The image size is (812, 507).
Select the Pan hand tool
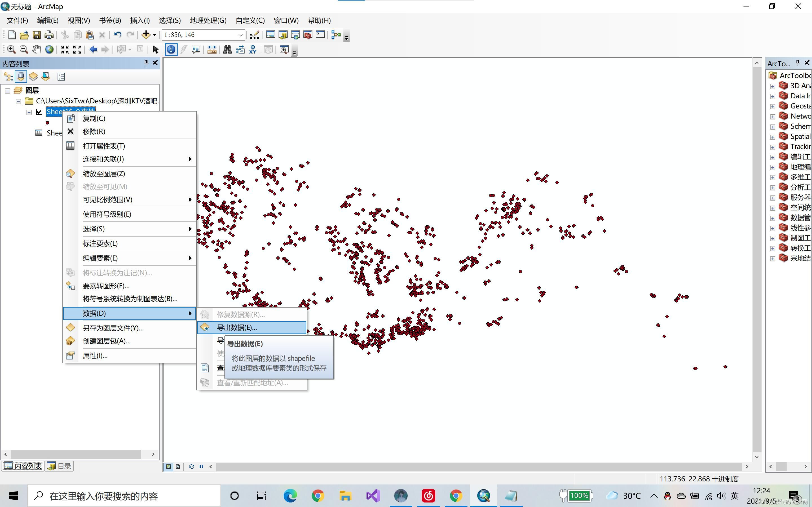(x=36, y=50)
